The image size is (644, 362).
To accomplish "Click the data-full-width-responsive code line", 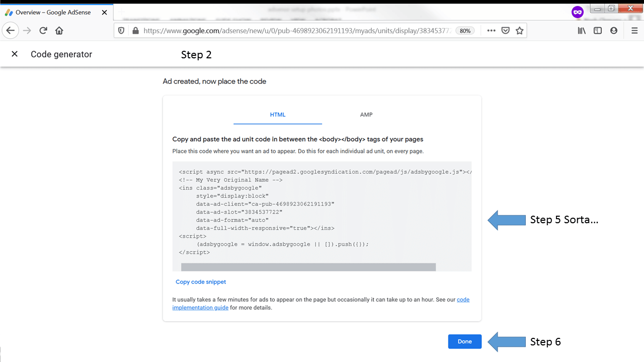I will click(266, 228).
